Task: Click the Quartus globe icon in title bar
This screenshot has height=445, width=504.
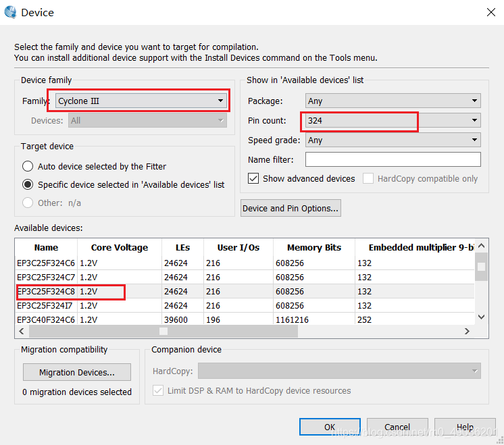Action: pos(10,12)
